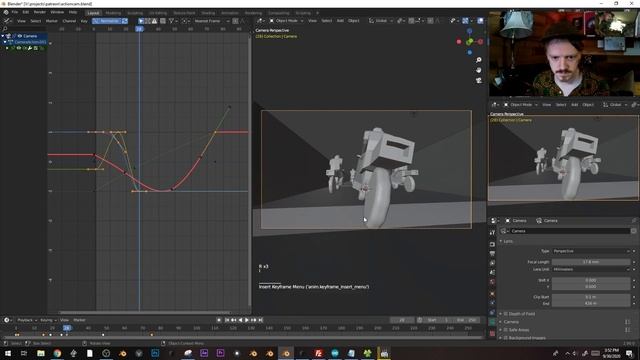
Task: Click the Shift X value field
Action: tap(591, 280)
